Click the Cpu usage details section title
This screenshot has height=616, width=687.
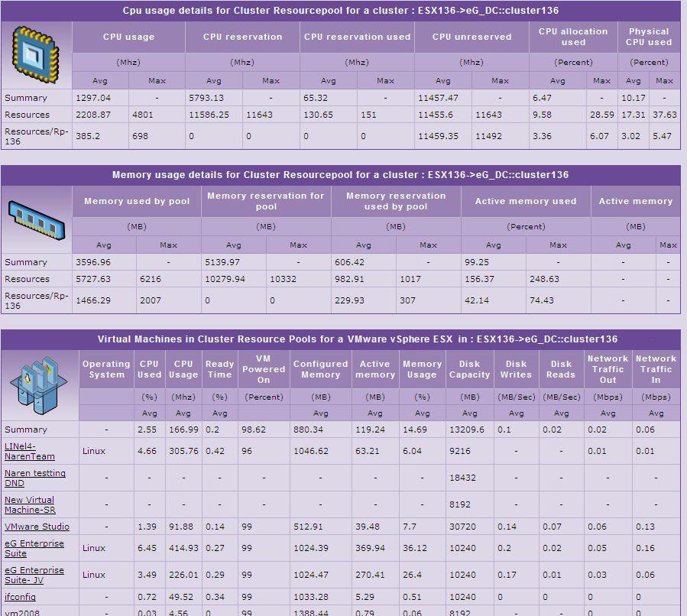340,11
